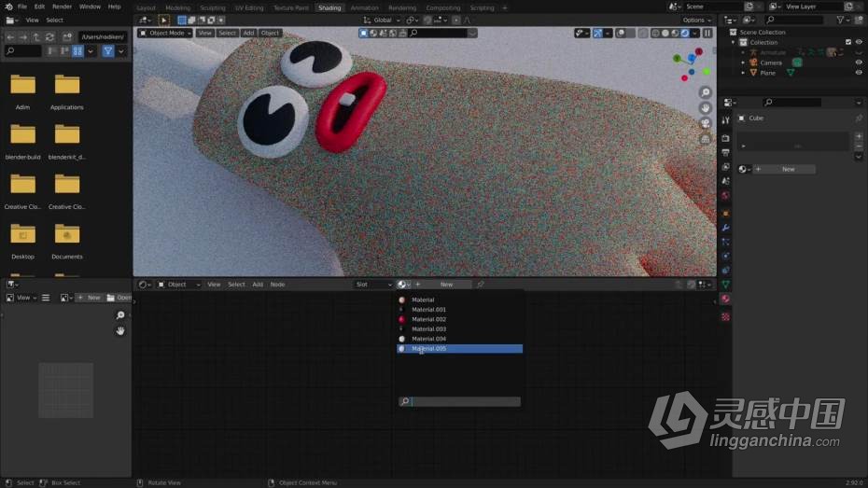Image resolution: width=868 pixels, height=488 pixels.
Task: Add material slot with plus button
Action: [858, 136]
